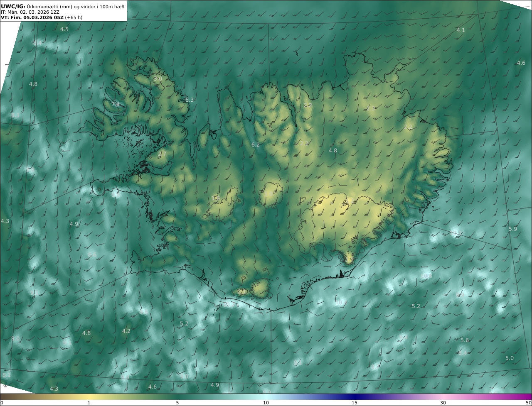
Task: Click the 4.1 value label
Action: [461, 30]
